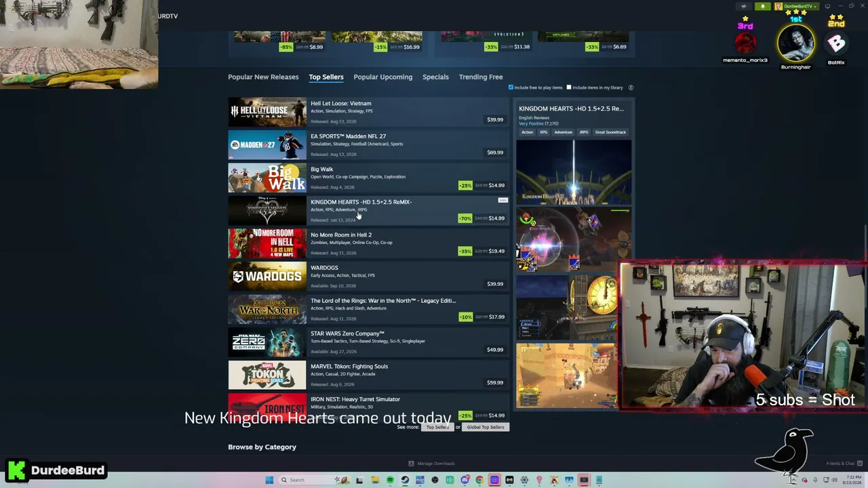
Task: Open Discord from the taskbar
Action: [x=465, y=480]
